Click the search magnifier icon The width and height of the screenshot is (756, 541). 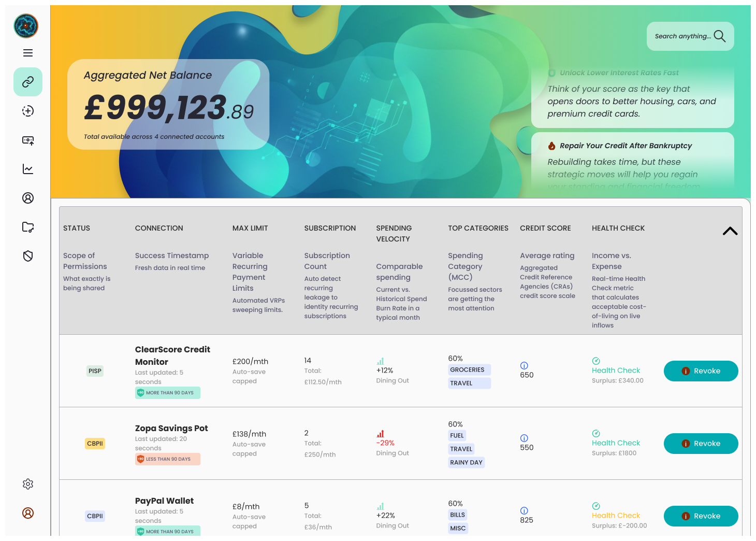(x=720, y=36)
